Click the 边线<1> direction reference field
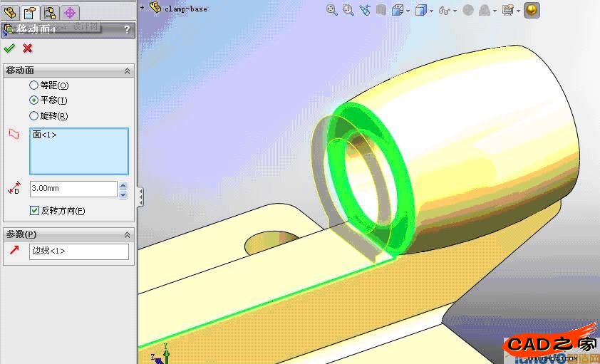The width and height of the screenshot is (600, 364). 78,251
